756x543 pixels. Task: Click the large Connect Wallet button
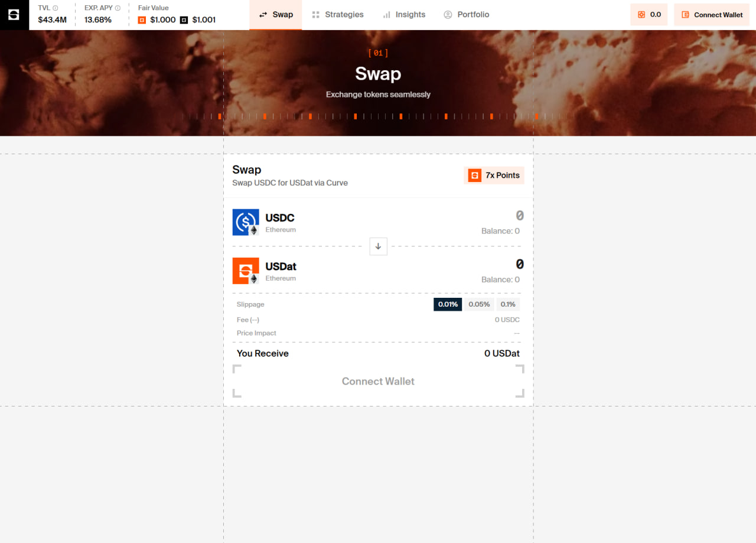click(x=379, y=381)
